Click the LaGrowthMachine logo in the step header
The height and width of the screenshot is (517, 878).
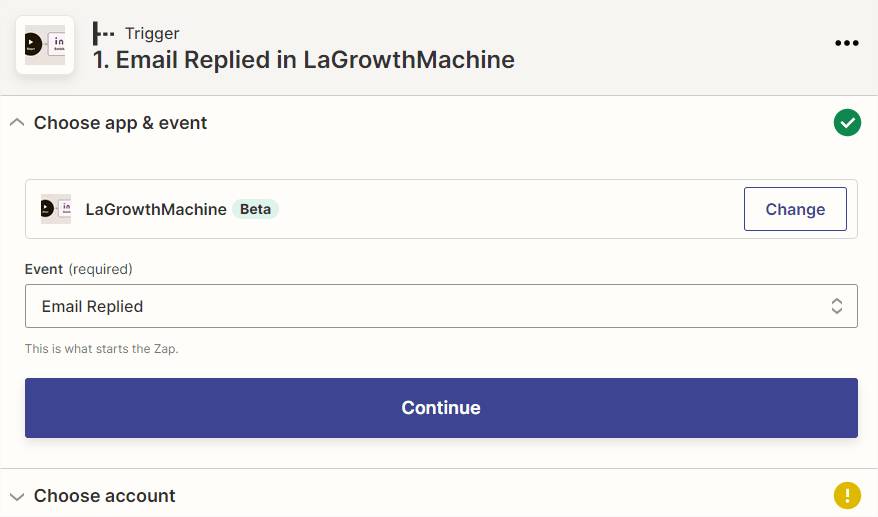pos(45,45)
